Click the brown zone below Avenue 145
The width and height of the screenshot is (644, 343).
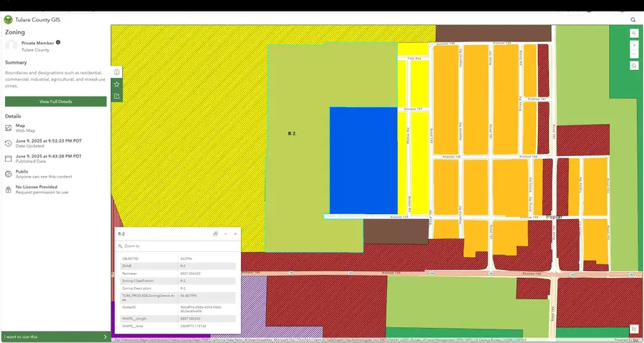395,231
